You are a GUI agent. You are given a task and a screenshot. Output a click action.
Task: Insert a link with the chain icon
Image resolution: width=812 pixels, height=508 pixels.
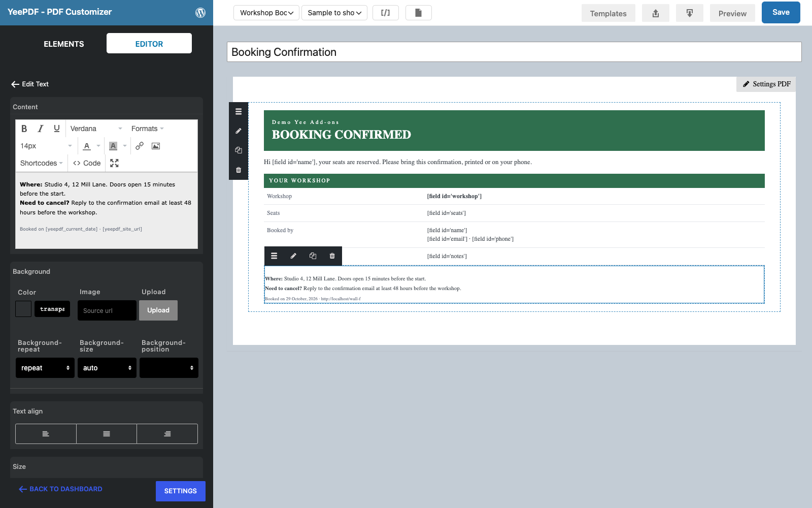click(140, 146)
